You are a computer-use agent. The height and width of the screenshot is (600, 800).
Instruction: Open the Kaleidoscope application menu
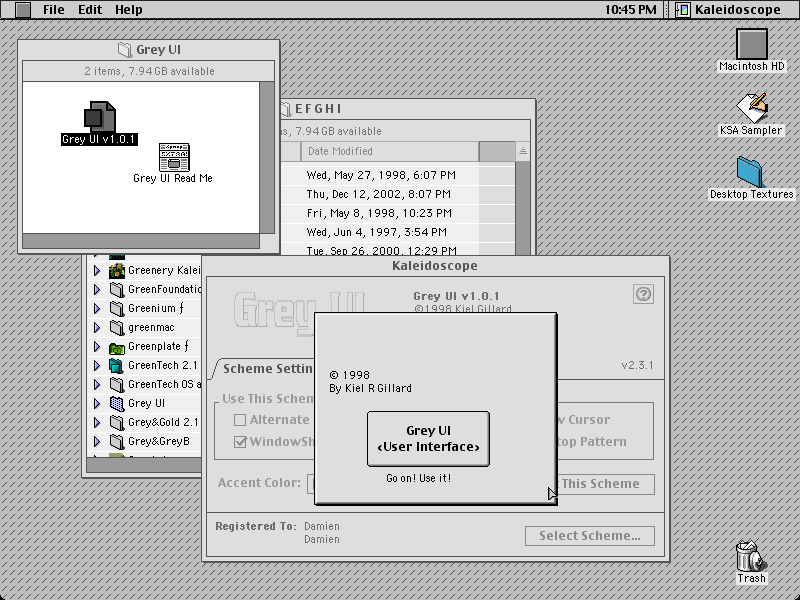(x=730, y=10)
